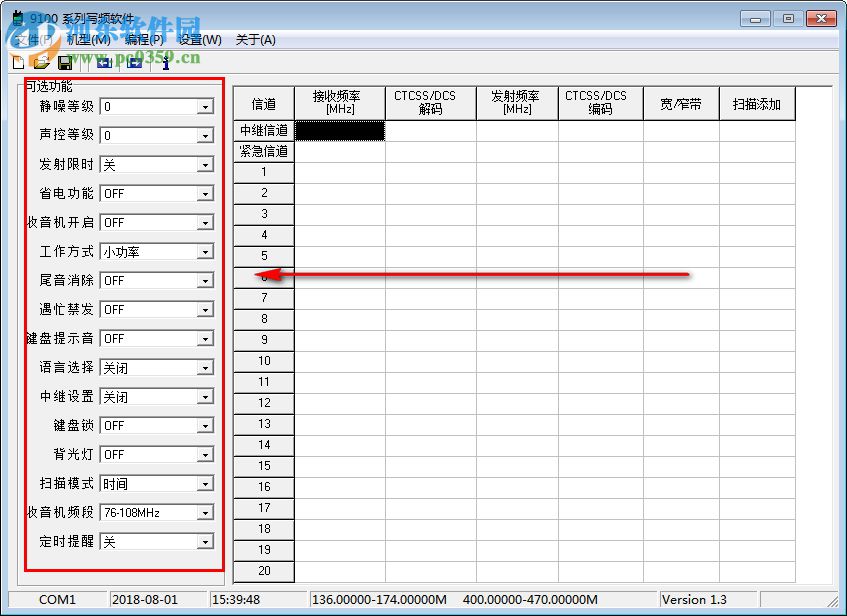Click the 宽/窄带 cell for channel 14
Image resolution: width=847 pixels, height=616 pixels.
(x=681, y=445)
